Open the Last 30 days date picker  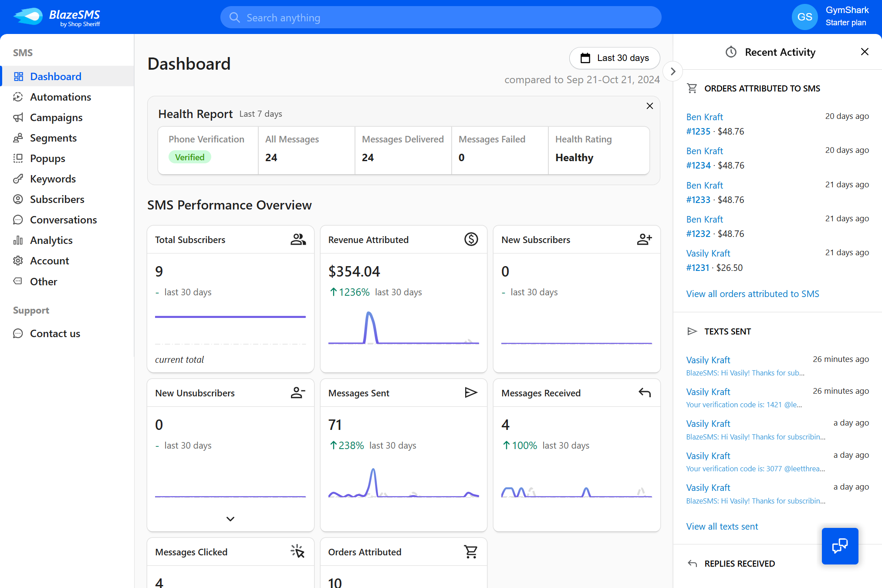614,58
